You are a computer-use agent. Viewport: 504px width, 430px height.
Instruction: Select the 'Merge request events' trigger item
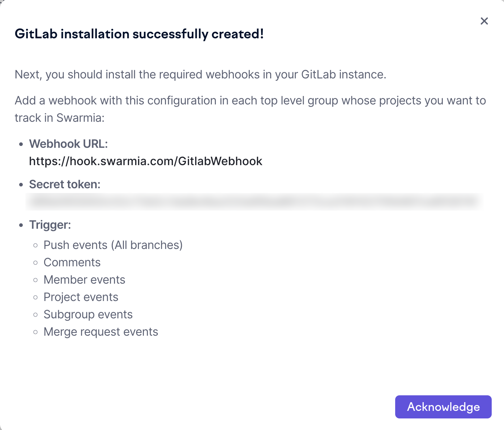[x=101, y=332]
